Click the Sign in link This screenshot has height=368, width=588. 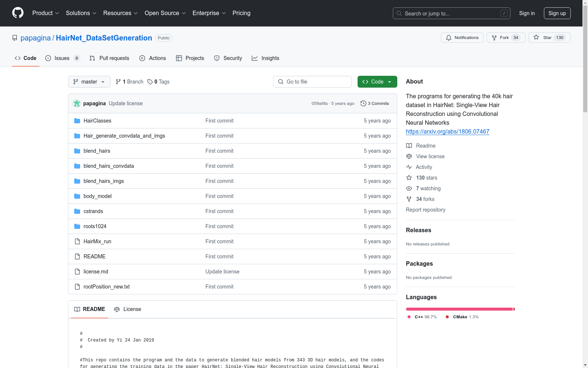[x=527, y=13]
